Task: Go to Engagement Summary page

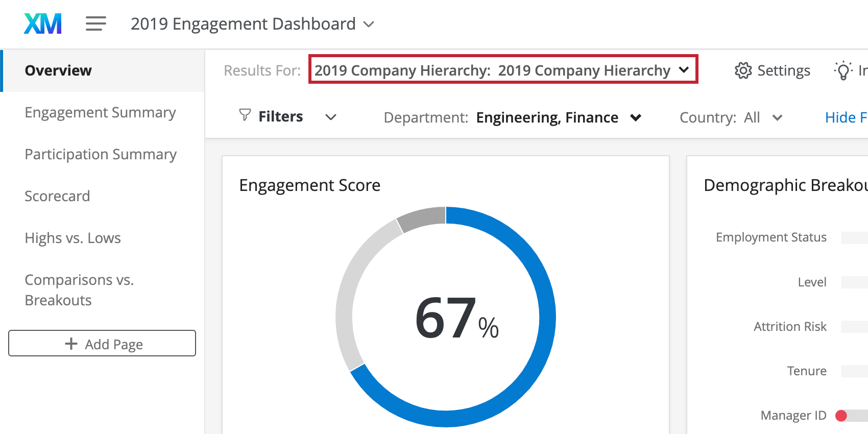Action: [100, 112]
